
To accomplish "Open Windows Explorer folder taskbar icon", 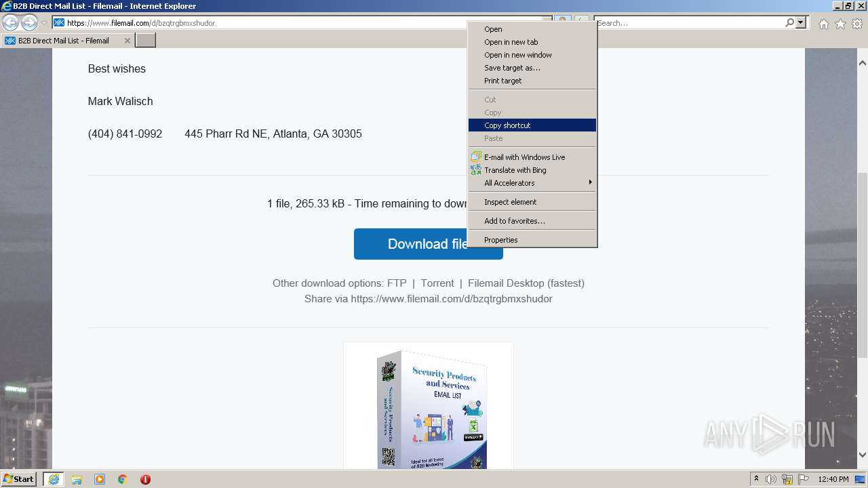I will click(x=77, y=479).
